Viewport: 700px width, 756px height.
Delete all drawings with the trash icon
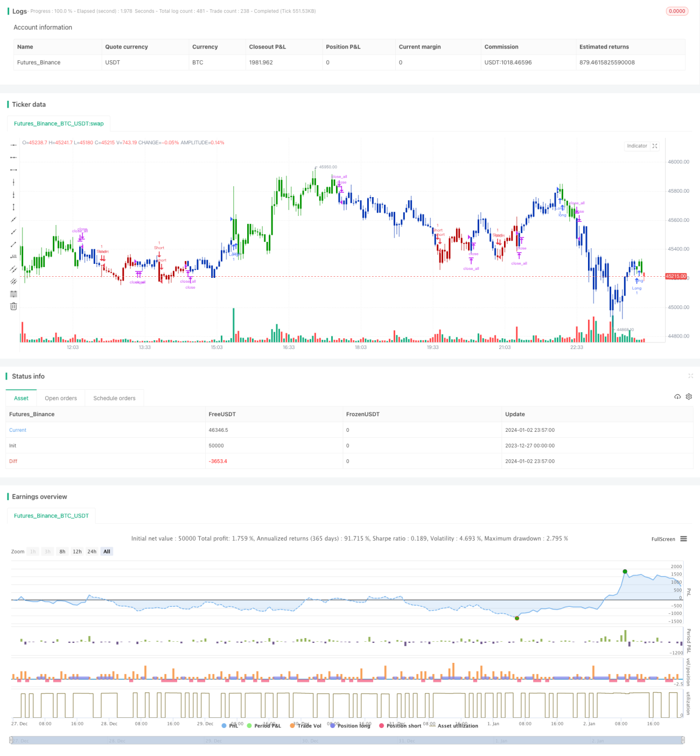point(13,306)
